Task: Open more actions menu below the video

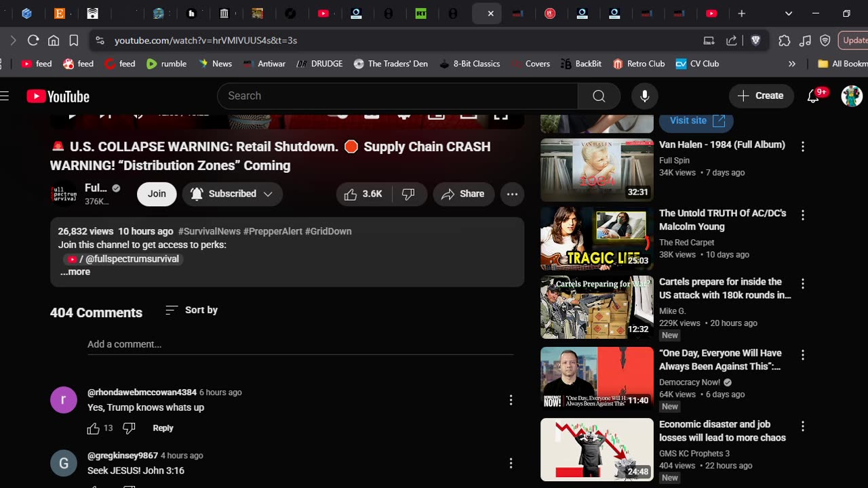Action: pos(512,194)
